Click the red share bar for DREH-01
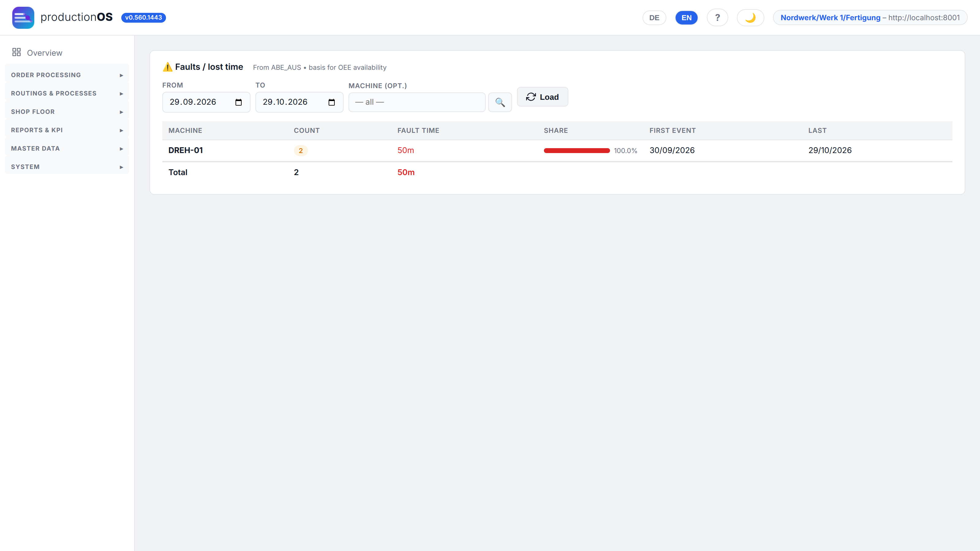980x551 pixels. [x=577, y=151]
